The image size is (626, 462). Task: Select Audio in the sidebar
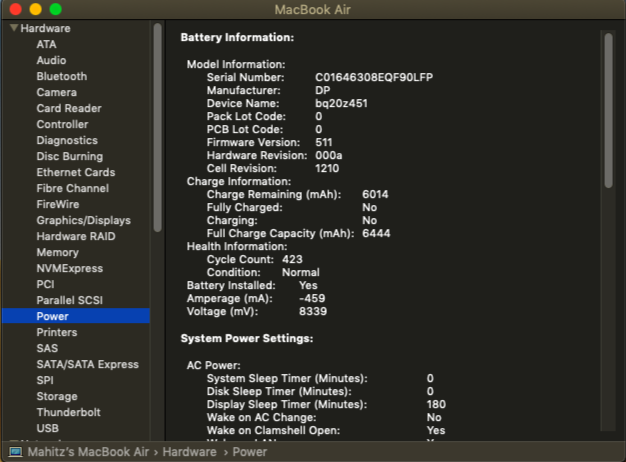click(51, 60)
